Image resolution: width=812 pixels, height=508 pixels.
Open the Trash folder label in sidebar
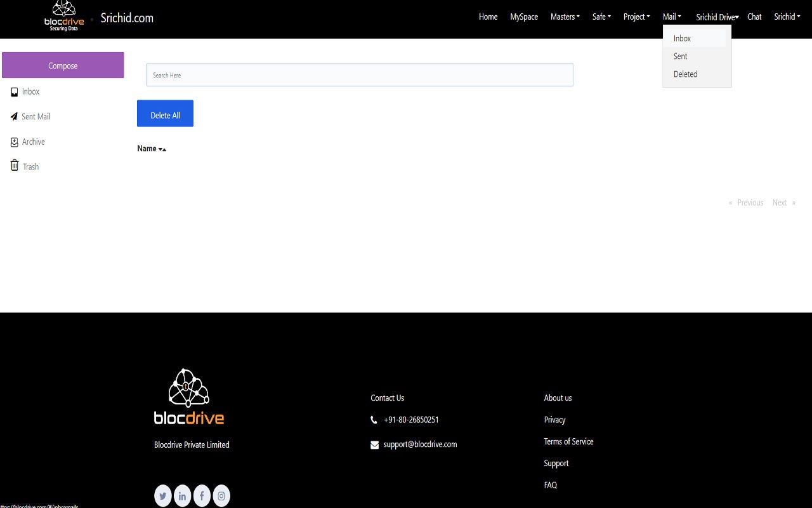[x=30, y=167]
